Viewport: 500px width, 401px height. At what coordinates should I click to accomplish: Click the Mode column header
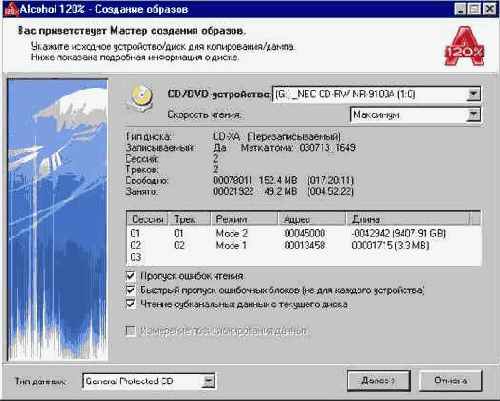[244, 219]
